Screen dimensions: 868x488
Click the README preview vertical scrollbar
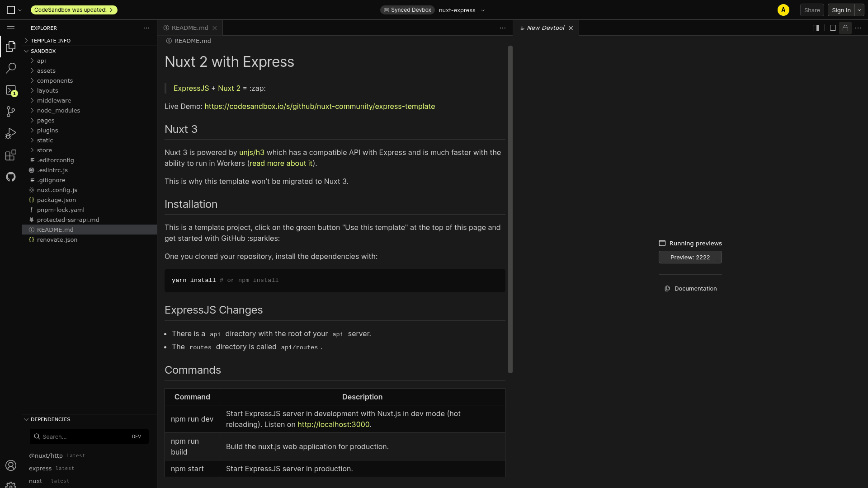[510, 209]
